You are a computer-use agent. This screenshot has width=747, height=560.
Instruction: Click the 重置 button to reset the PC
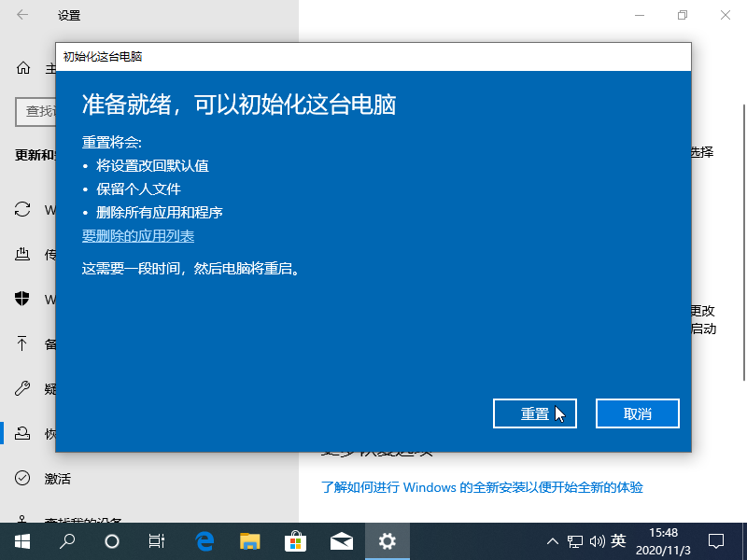pos(535,413)
